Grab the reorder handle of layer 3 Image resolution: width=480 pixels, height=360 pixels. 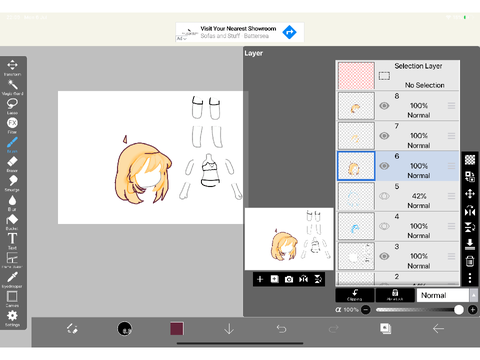[451, 256]
